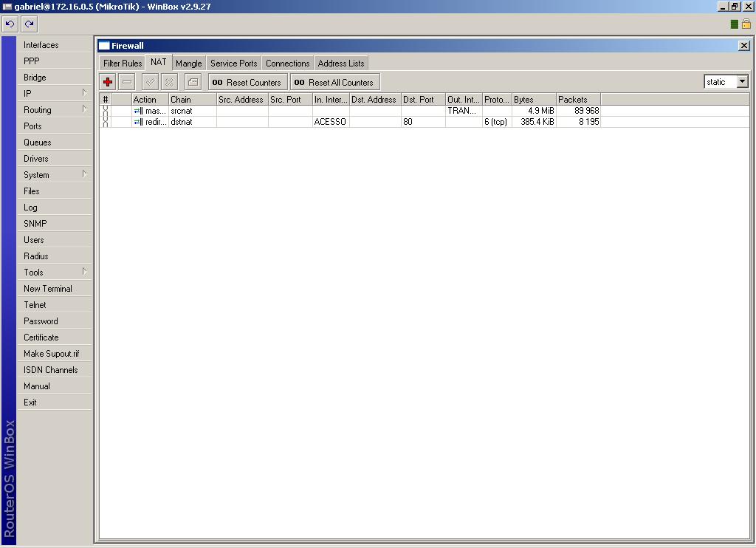Click the 6 (tcp) protocol cell
The height and width of the screenshot is (548, 756).
497,122
